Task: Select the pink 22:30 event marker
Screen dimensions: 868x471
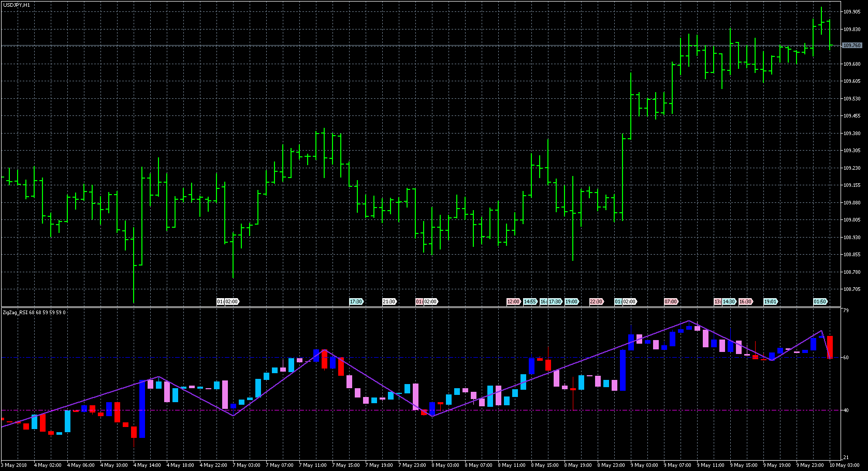Action: click(596, 302)
